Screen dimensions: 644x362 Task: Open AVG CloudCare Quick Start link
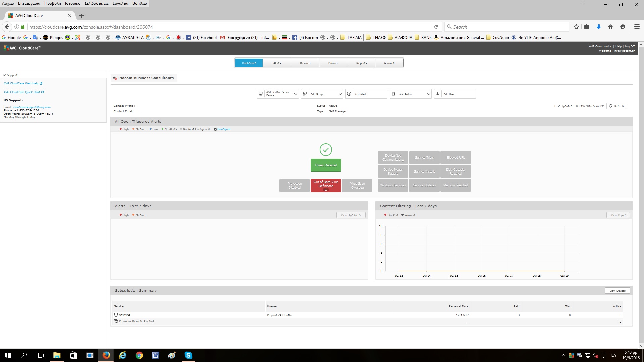(24, 92)
